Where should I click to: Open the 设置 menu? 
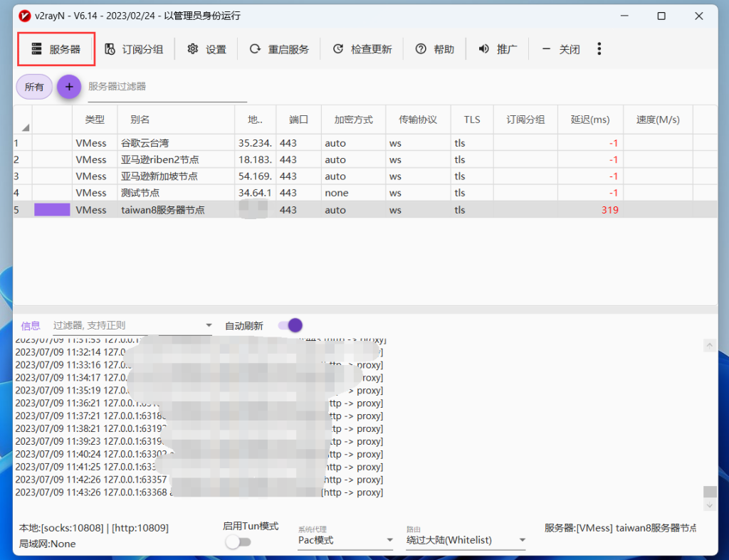[207, 49]
